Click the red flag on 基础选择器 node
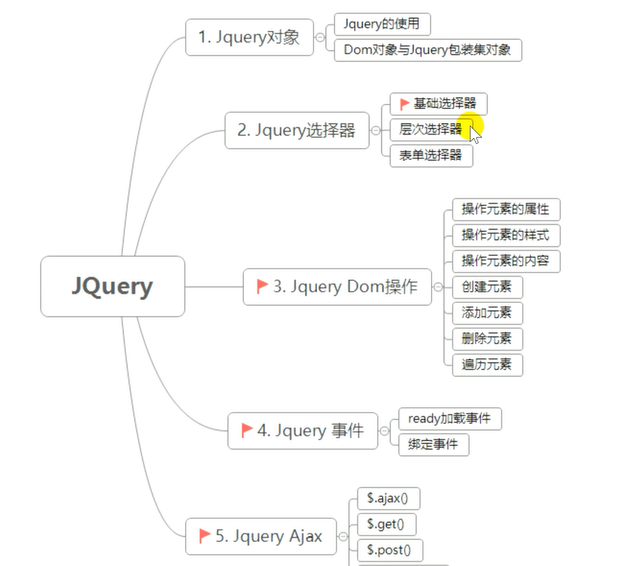626x566 pixels. [404, 104]
